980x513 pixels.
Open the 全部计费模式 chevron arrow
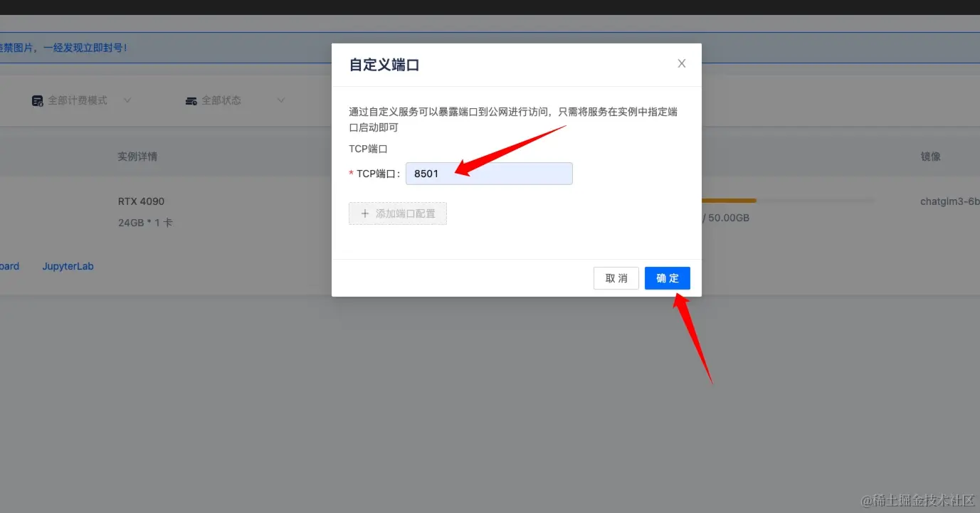click(x=127, y=100)
